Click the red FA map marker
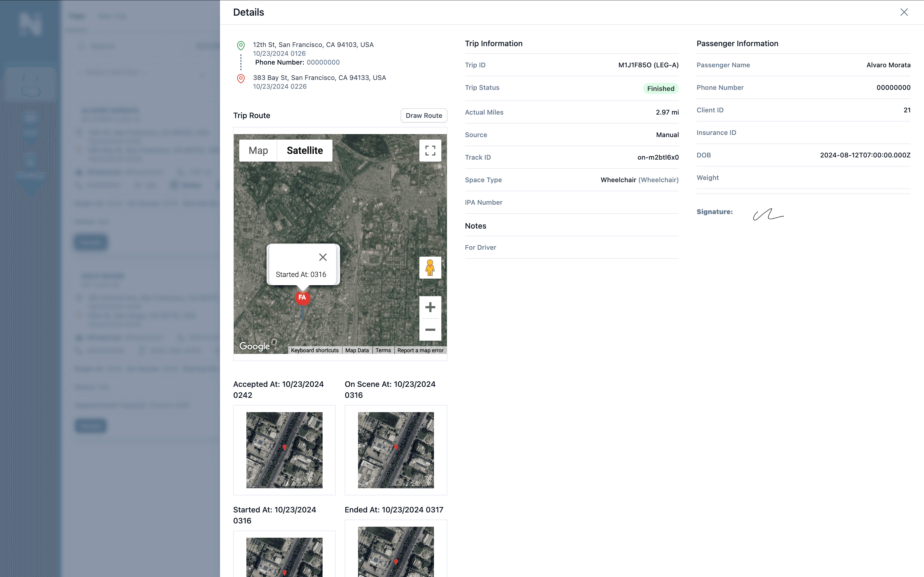Image resolution: width=924 pixels, height=577 pixels. [302, 297]
